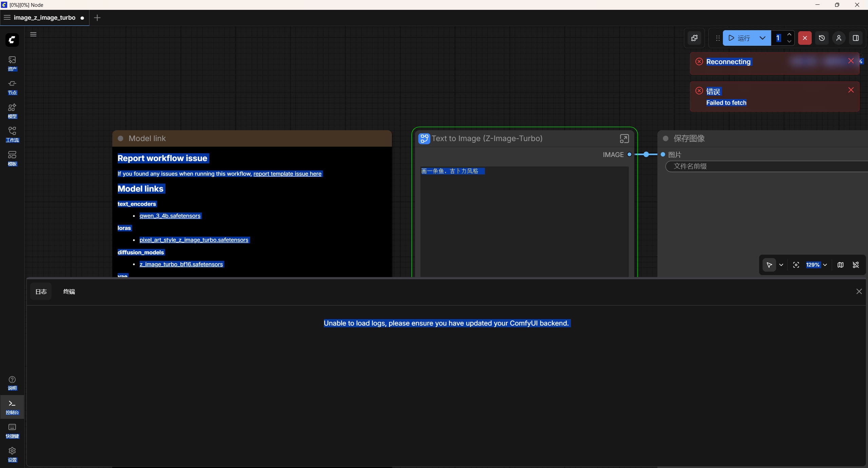The image size is (868, 468).
Task: Open the Workflows (工作流) sidebar panel
Action: pyautogui.click(x=12, y=135)
